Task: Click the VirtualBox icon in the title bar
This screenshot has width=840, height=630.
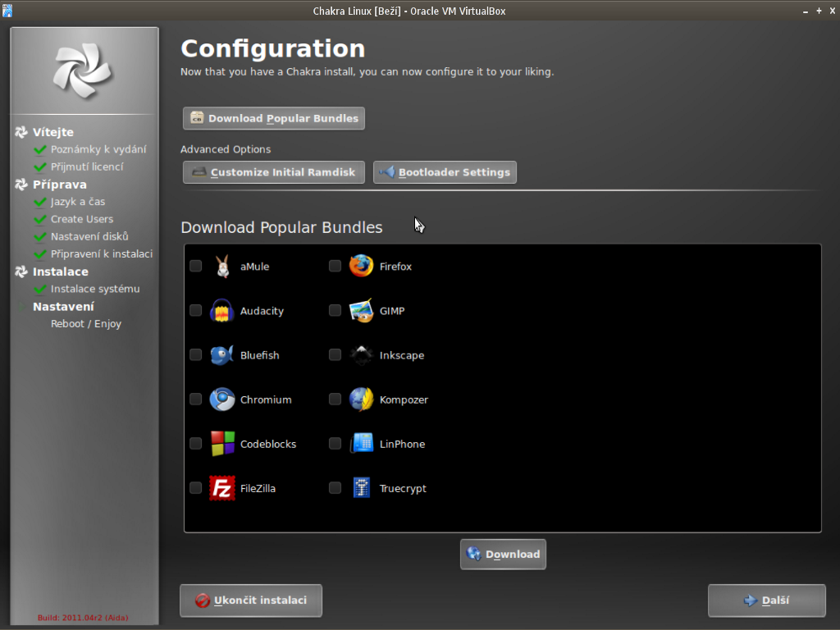Action: pos(7,11)
